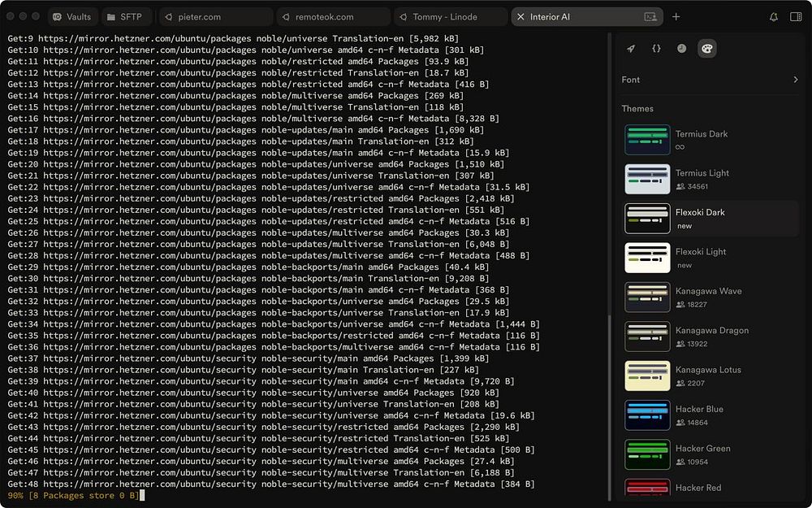
Task: Click the Hacker Blue theme name
Action: [x=699, y=410]
